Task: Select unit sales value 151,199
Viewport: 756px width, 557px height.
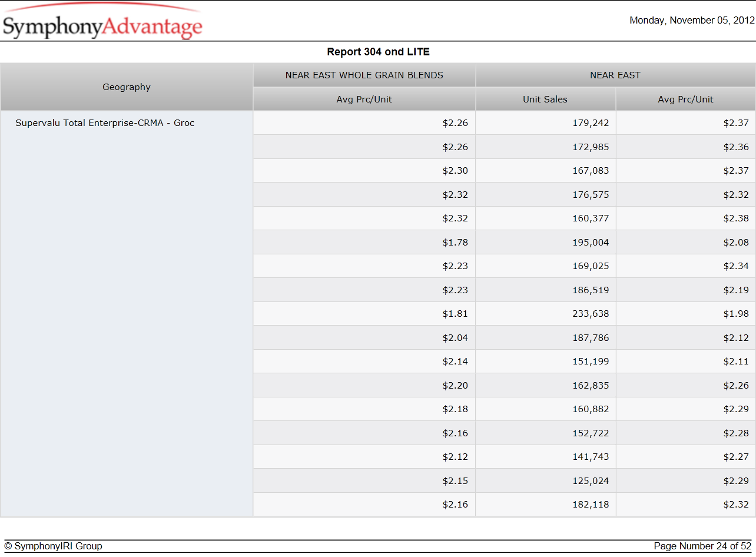Action: pos(591,362)
